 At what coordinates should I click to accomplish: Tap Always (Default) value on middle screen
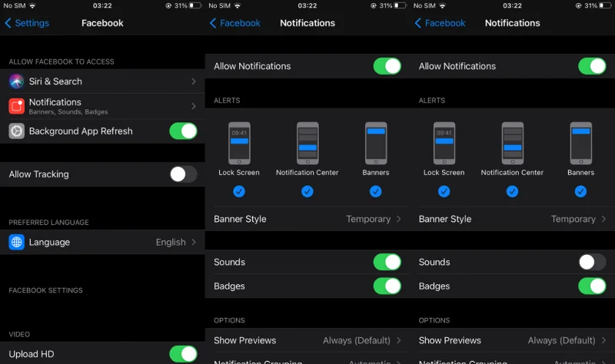click(x=357, y=340)
